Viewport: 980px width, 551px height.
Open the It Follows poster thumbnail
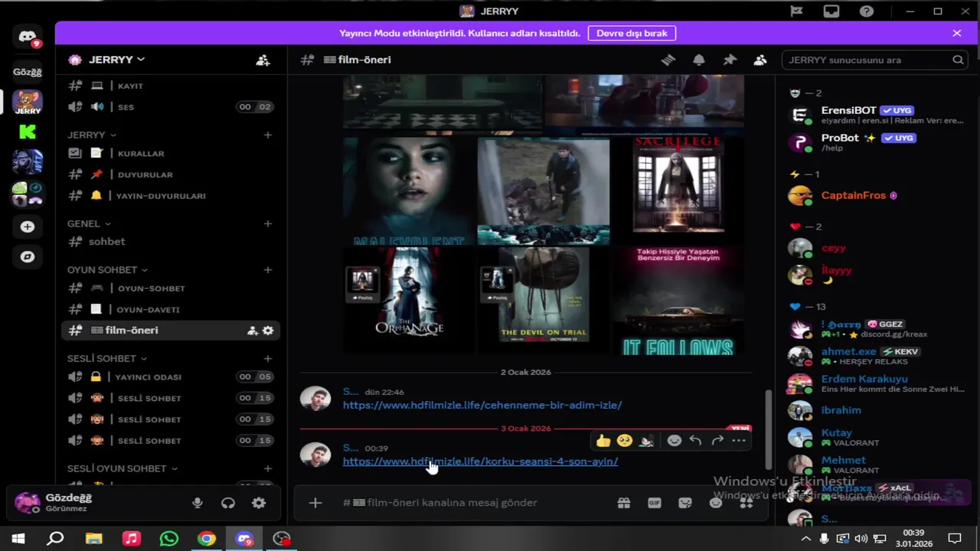(x=678, y=300)
